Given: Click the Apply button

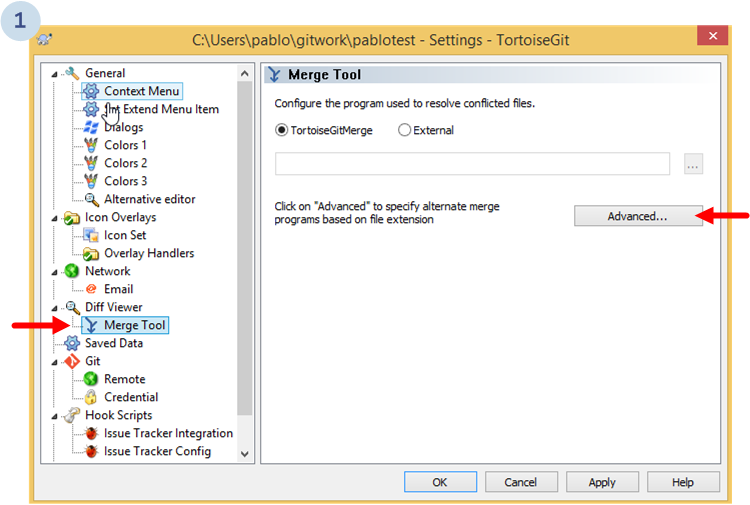Looking at the screenshot, I should pos(602,482).
